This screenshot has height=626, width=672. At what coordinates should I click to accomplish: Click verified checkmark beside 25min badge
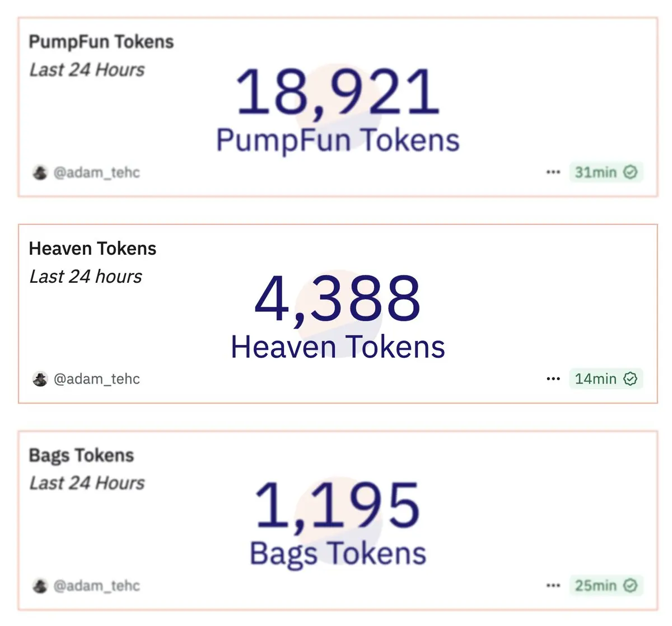click(630, 585)
